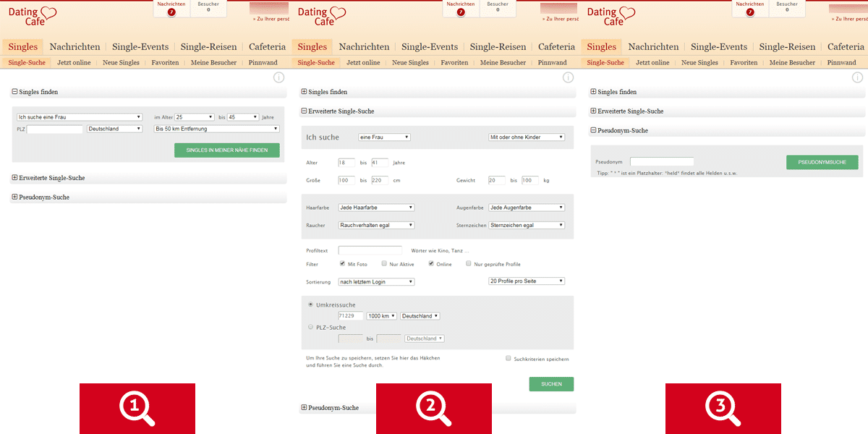868x434 pixels.
Task: Check the Suchkriterien speichern checkbox
Action: click(x=509, y=358)
